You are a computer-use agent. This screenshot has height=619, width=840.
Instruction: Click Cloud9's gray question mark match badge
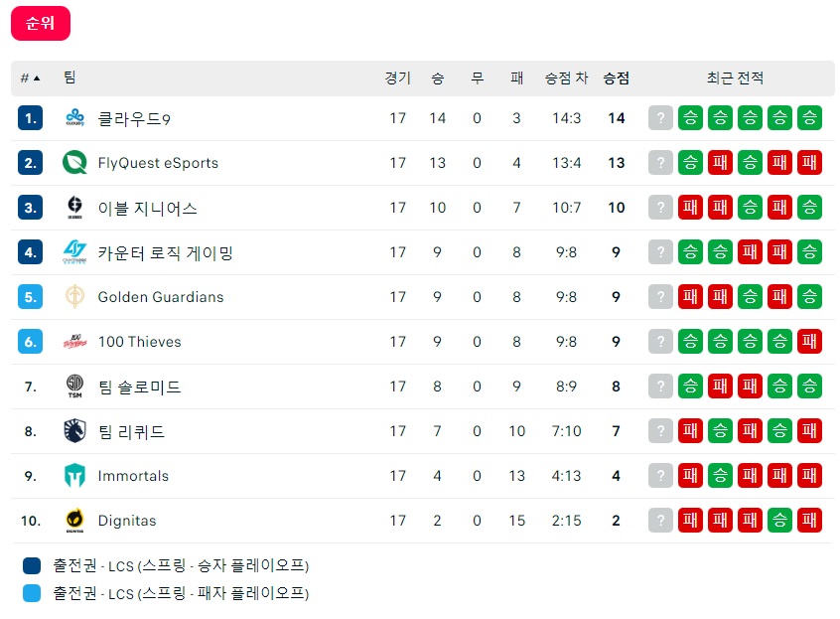tap(660, 118)
